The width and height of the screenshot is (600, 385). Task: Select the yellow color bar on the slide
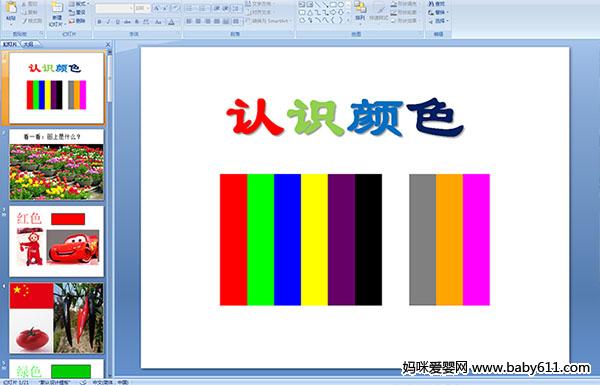pos(314,240)
